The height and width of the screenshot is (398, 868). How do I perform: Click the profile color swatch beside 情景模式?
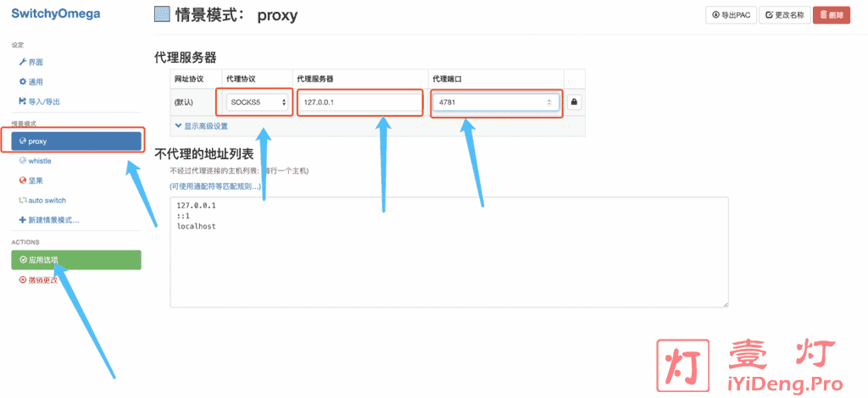[162, 14]
